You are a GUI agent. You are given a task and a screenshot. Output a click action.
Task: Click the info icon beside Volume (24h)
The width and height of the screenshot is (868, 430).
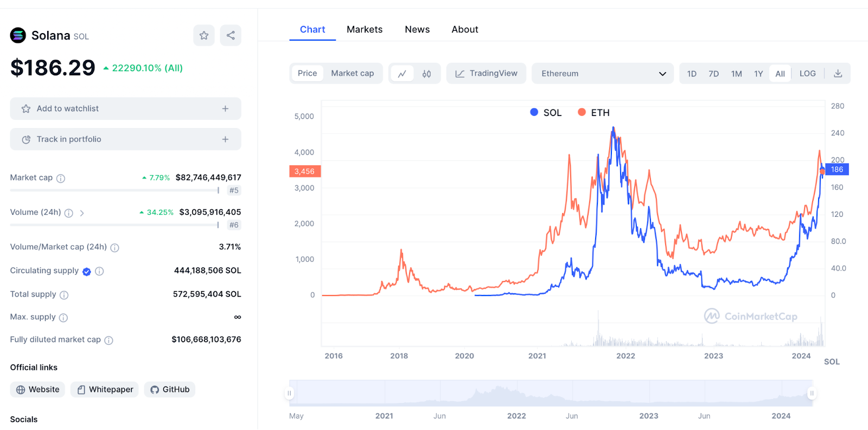click(x=69, y=213)
